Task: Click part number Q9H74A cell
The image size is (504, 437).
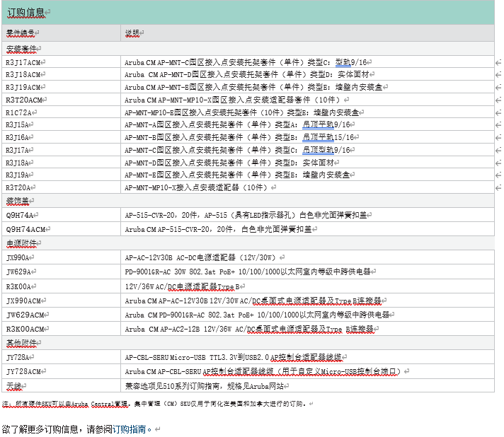Action: (x=62, y=215)
